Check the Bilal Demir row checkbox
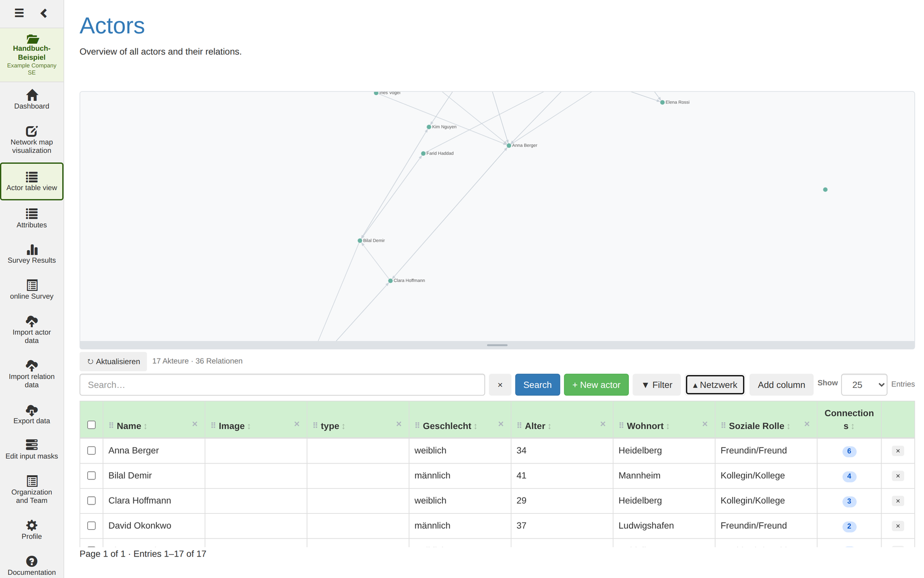The height and width of the screenshot is (578, 924). [91, 476]
